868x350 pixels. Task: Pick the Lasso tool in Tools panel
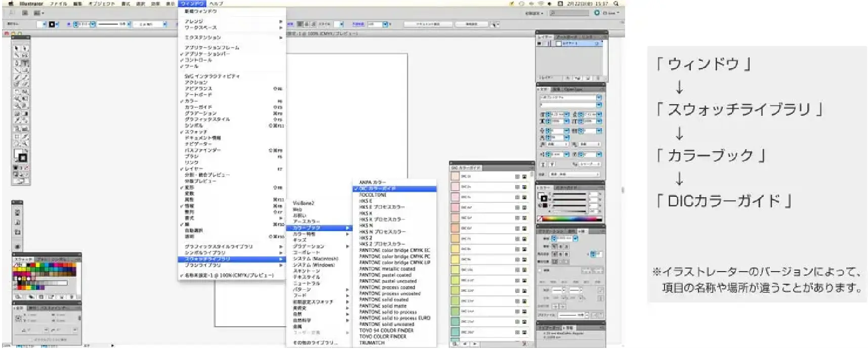click(x=25, y=56)
